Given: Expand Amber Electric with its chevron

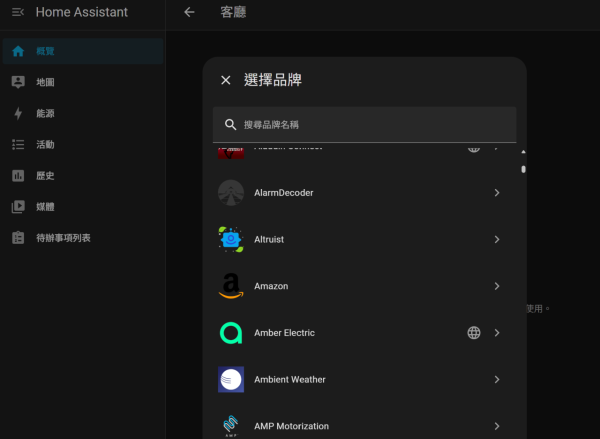Looking at the screenshot, I should pyautogui.click(x=497, y=333).
